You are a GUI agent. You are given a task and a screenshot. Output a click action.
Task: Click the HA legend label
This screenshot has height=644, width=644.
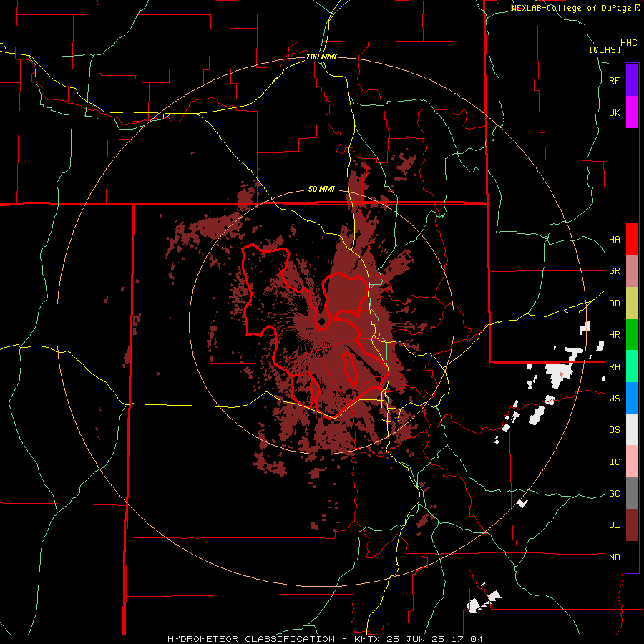pyautogui.click(x=614, y=239)
